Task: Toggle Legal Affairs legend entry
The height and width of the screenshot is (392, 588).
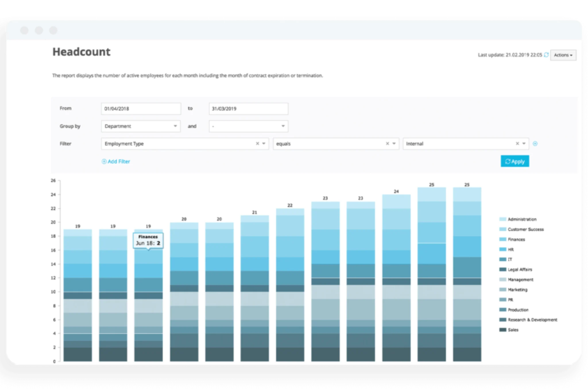Action: click(516, 269)
